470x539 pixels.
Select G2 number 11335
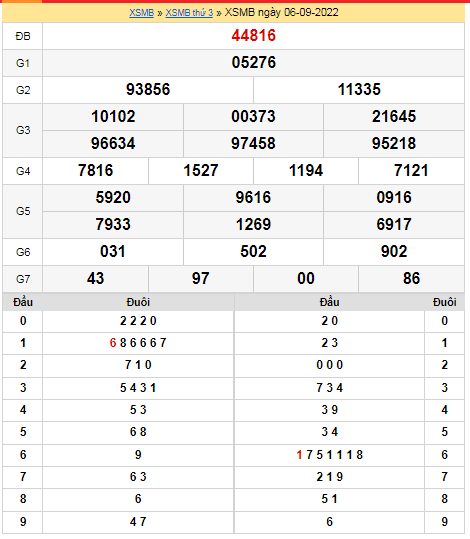(359, 89)
